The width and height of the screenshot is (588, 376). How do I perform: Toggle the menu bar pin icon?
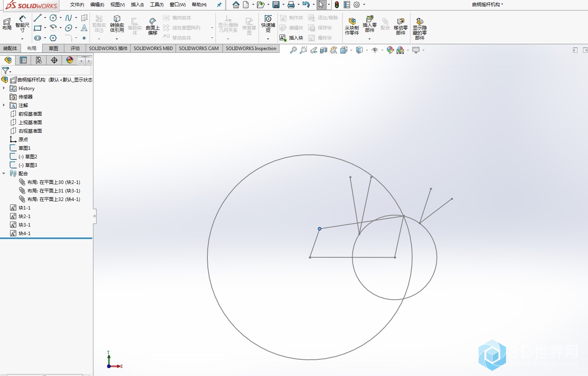tap(219, 5)
